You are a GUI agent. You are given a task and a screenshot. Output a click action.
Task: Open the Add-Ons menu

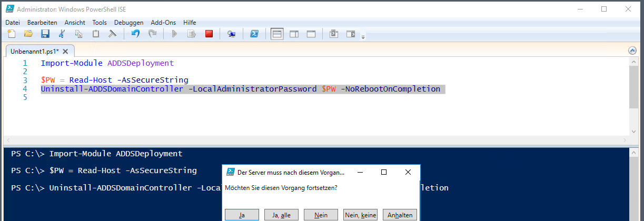pos(163,23)
